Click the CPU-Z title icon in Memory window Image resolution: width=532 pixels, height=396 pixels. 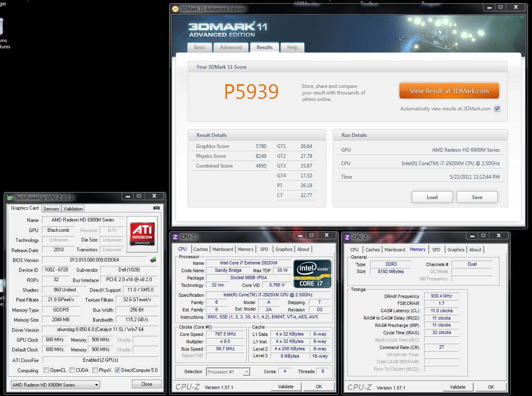tap(347, 237)
